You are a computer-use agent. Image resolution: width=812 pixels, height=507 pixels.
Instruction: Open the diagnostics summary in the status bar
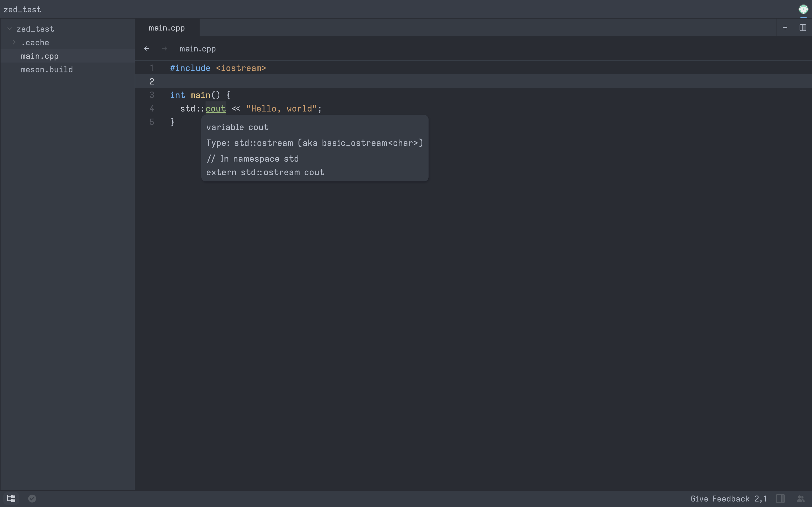pyautogui.click(x=32, y=498)
